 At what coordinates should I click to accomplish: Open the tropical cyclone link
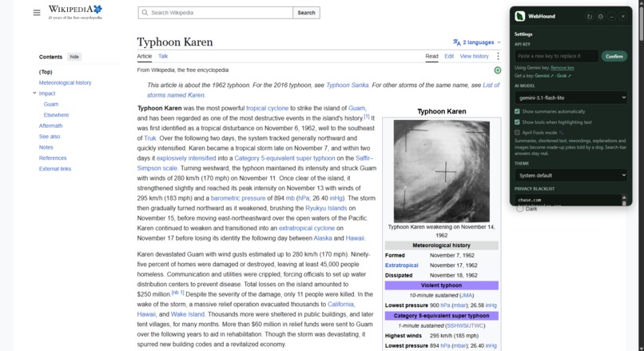268,108
